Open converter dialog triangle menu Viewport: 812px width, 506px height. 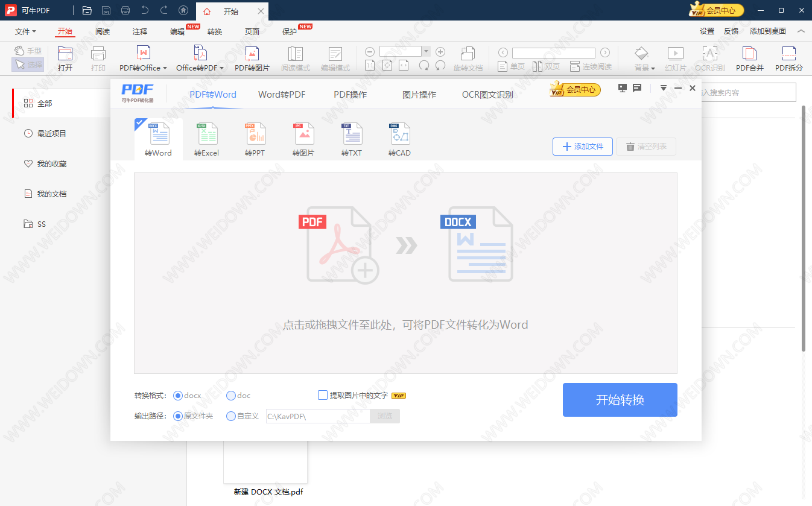664,88
